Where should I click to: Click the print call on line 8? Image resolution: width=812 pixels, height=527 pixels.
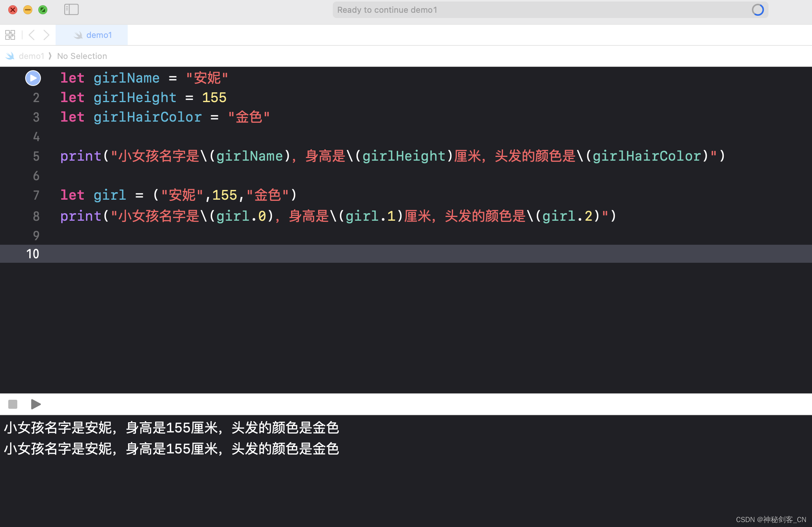coord(80,216)
